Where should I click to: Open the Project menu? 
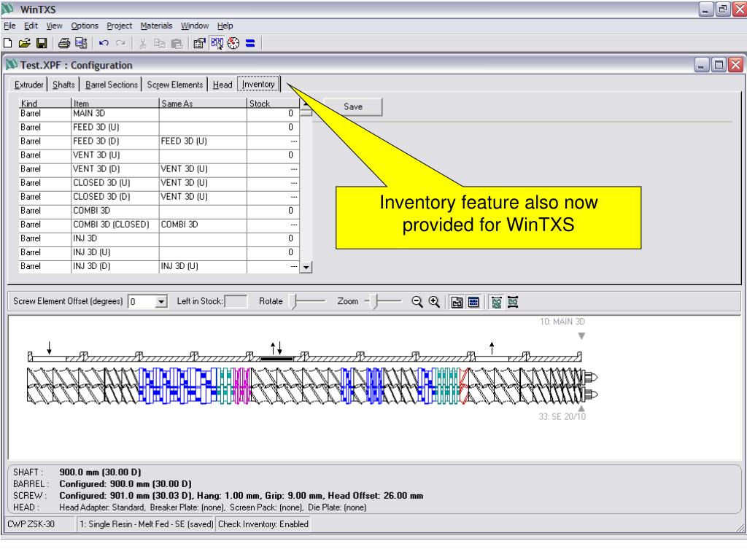pos(119,26)
